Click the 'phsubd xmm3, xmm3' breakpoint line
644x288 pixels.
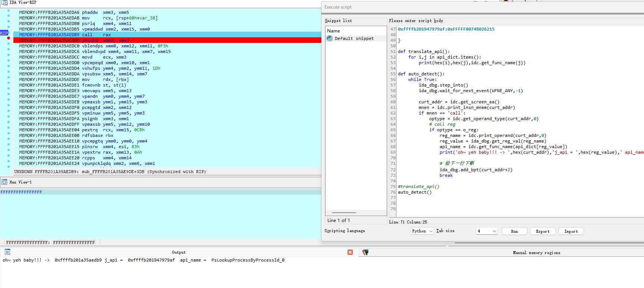point(167,40)
